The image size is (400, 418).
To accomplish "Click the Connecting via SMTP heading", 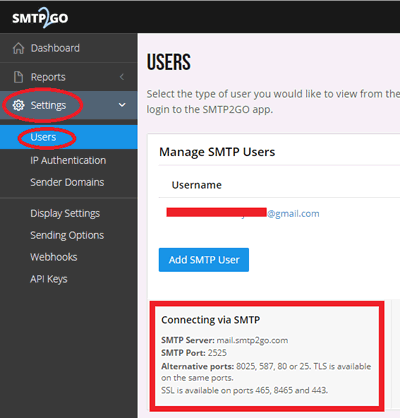I will point(210,320).
